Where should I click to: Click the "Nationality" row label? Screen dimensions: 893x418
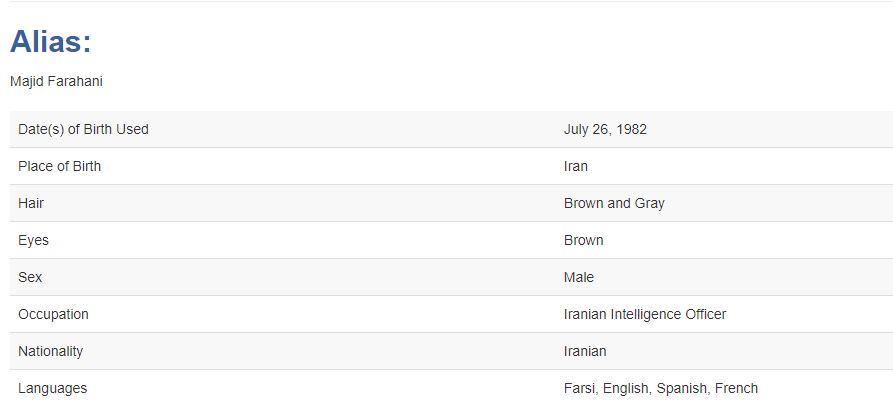click(50, 351)
